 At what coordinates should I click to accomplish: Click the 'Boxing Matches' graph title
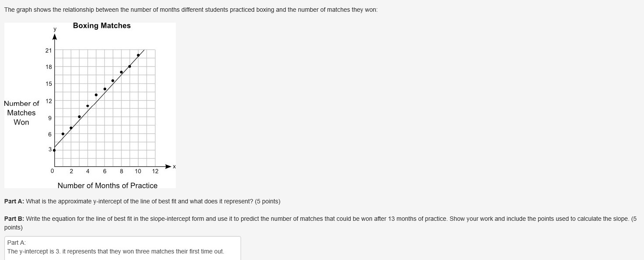point(102,26)
